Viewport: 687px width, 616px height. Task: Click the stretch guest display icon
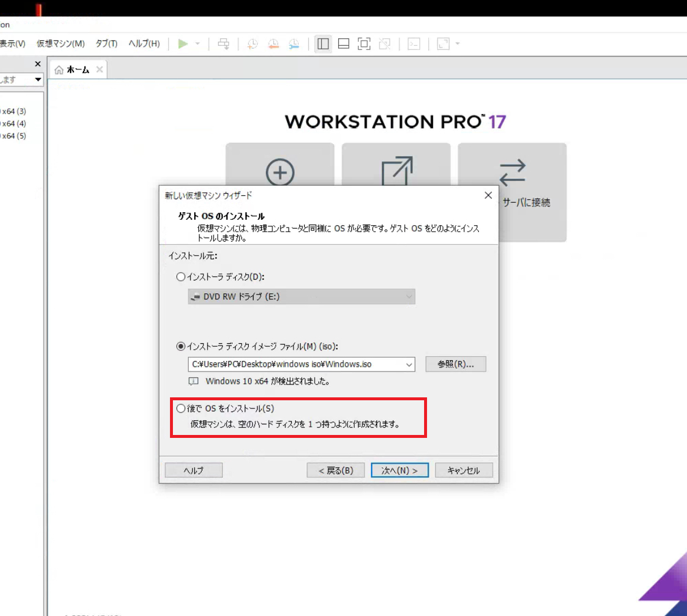(x=443, y=43)
